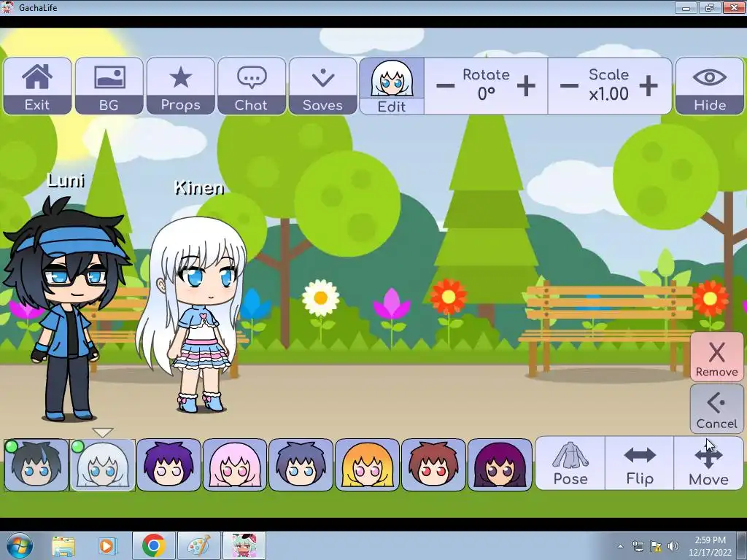The width and height of the screenshot is (747, 560).
Task: Remove the selected character with the X button
Action: pos(716,357)
